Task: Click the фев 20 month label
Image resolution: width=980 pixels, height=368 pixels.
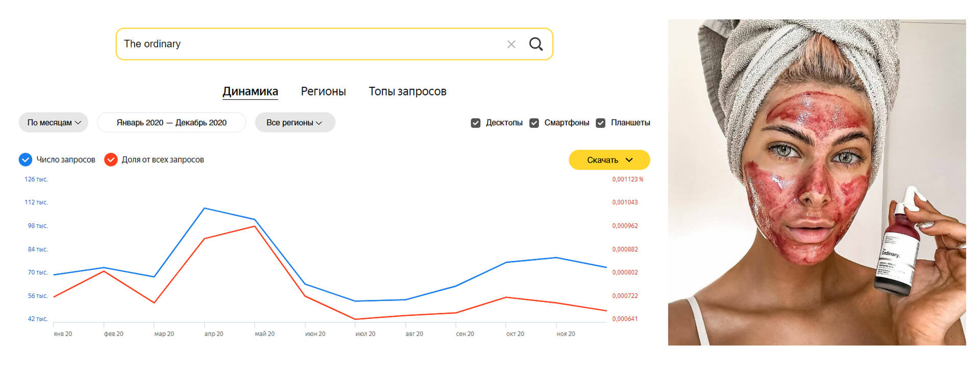Action: coord(113,334)
